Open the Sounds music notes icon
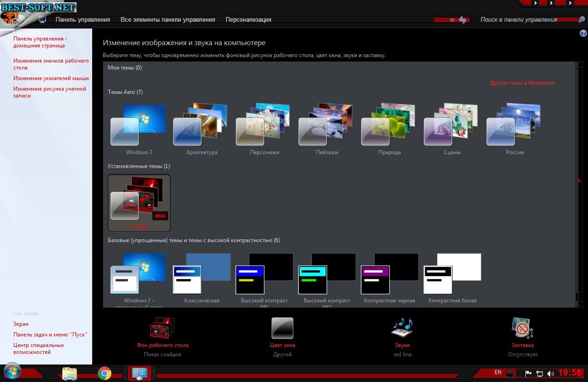 point(402,328)
